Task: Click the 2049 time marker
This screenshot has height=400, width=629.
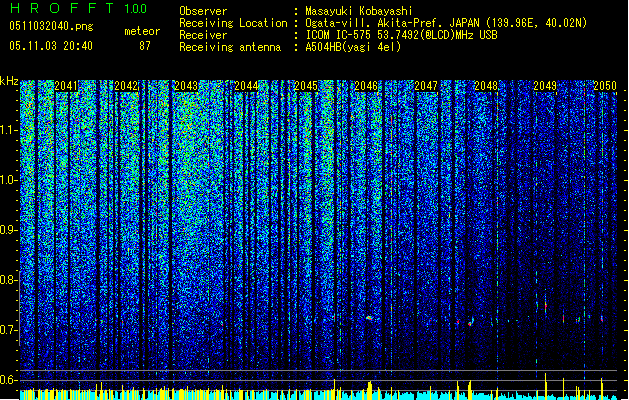Action: click(545, 86)
